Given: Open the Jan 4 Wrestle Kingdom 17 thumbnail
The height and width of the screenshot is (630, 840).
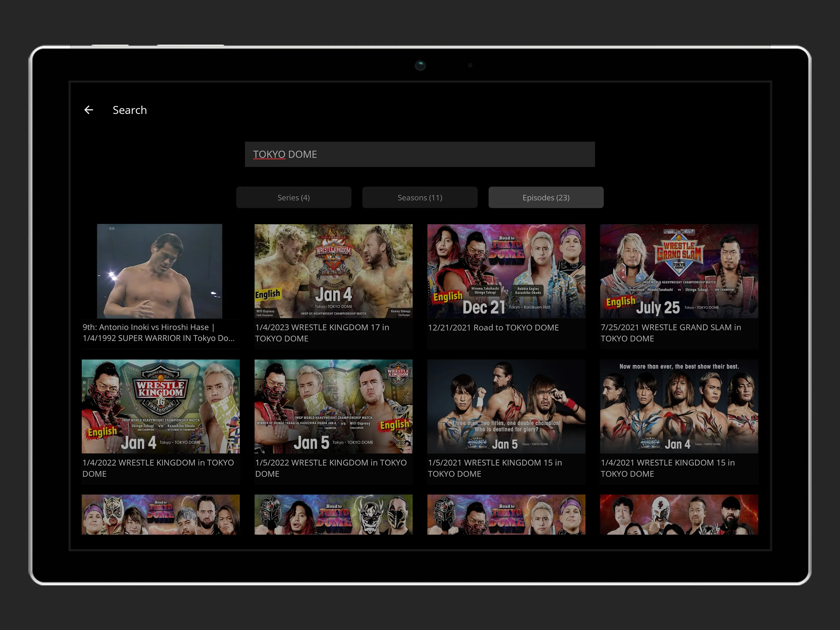Looking at the screenshot, I should [333, 271].
